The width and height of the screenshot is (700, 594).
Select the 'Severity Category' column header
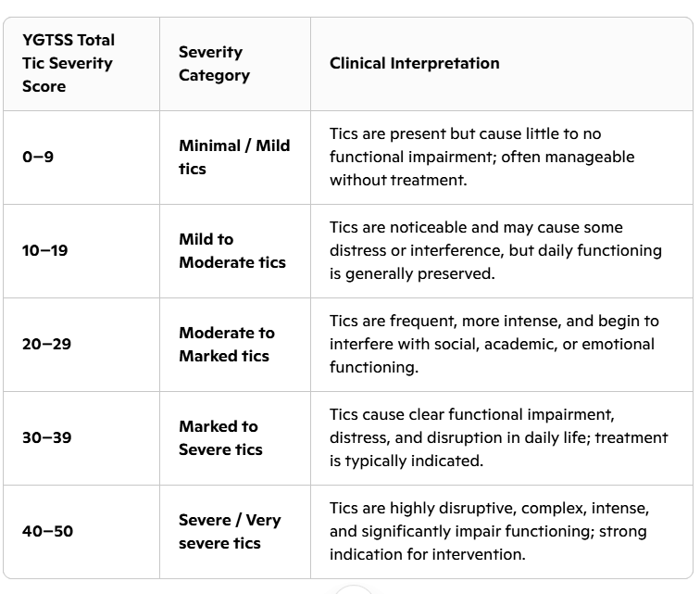pos(214,64)
